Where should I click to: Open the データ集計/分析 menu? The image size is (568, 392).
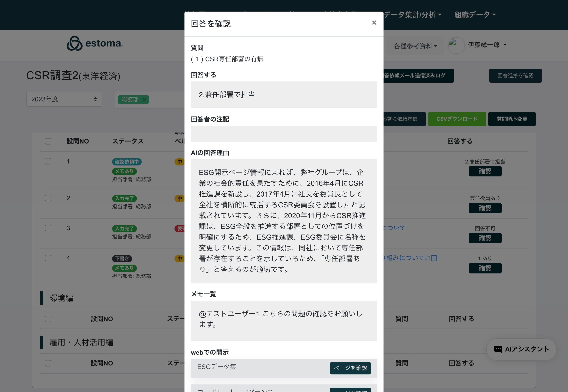(412, 15)
